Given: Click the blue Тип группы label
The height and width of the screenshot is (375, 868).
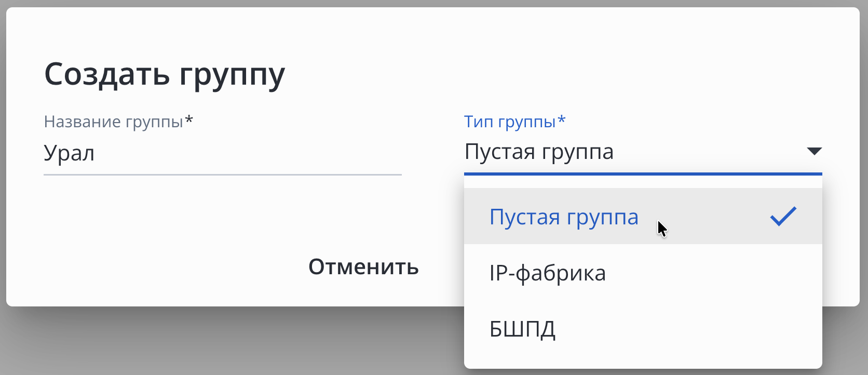Looking at the screenshot, I should tap(509, 122).
